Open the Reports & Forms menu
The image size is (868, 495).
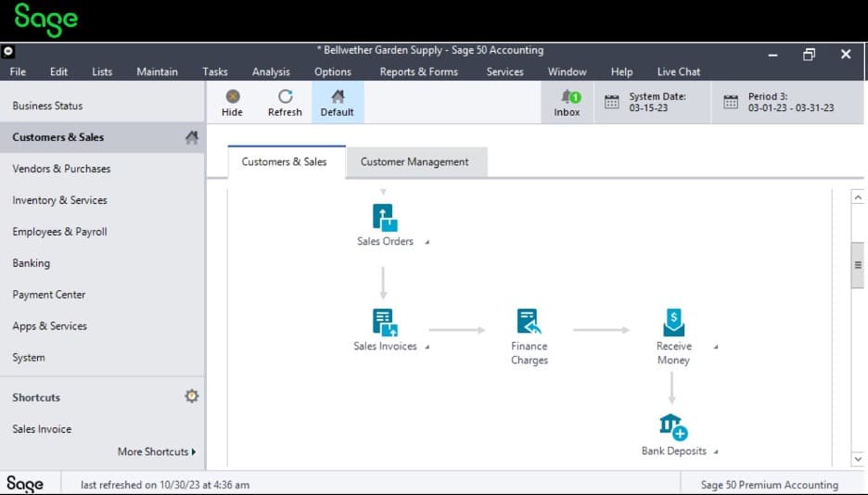click(418, 72)
